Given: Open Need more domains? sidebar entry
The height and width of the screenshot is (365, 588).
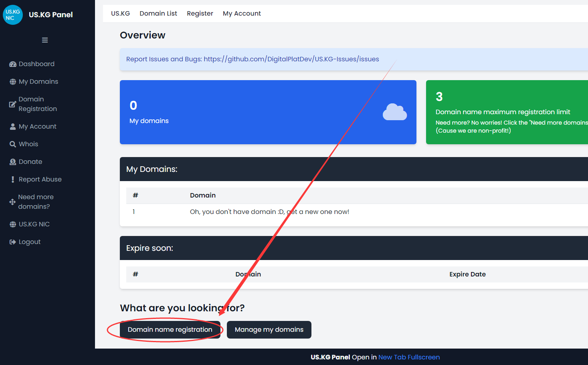Looking at the screenshot, I should coord(36,202).
